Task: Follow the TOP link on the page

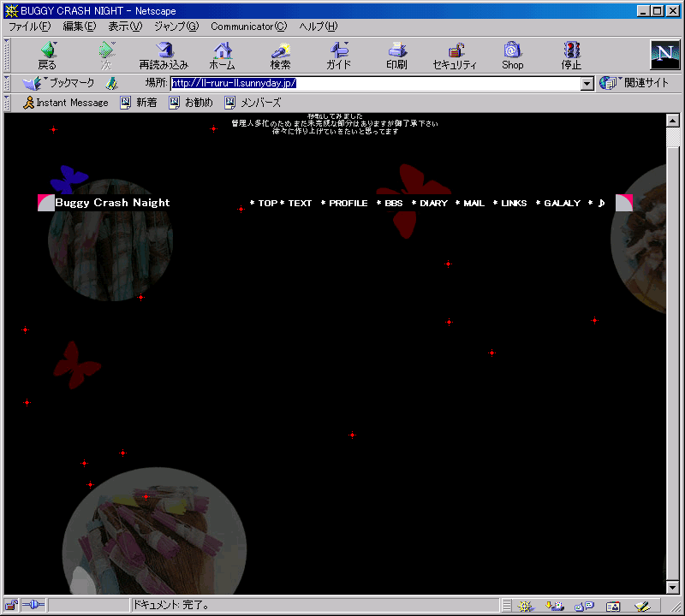Action: [268, 203]
